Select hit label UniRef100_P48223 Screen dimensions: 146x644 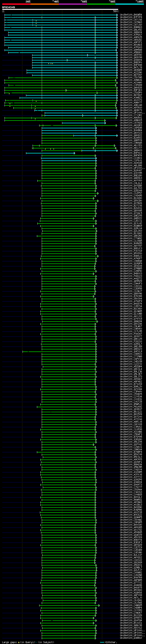131,276
